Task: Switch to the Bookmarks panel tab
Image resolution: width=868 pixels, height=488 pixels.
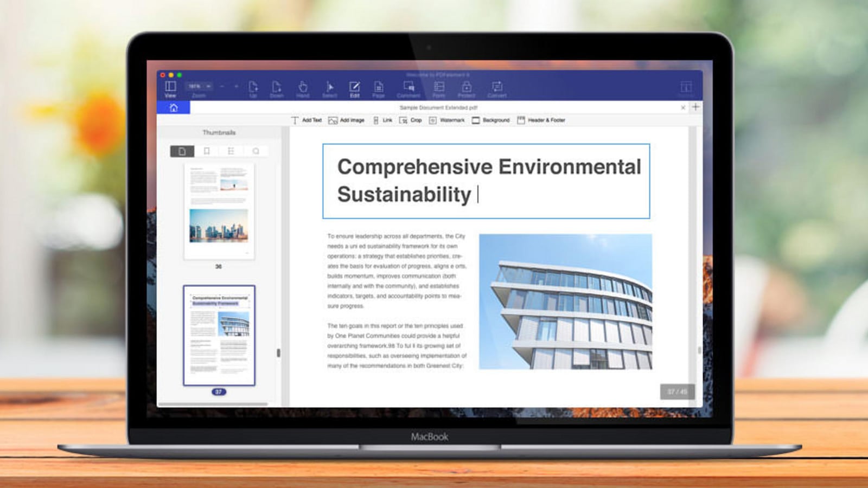Action: coord(207,151)
